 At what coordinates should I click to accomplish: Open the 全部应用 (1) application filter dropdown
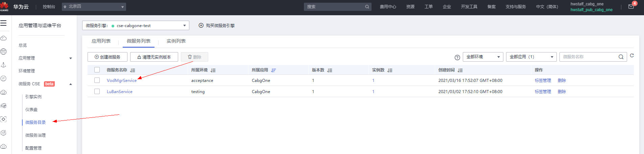[531, 57]
